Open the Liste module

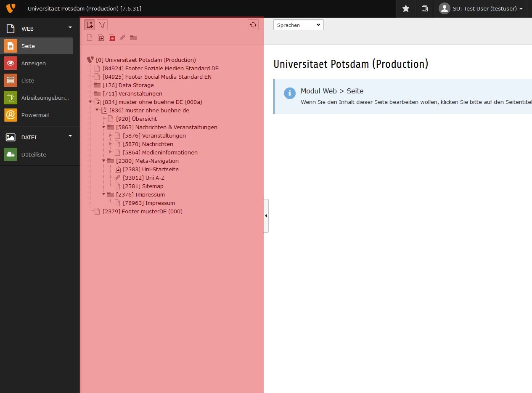click(x=28, y=80)
